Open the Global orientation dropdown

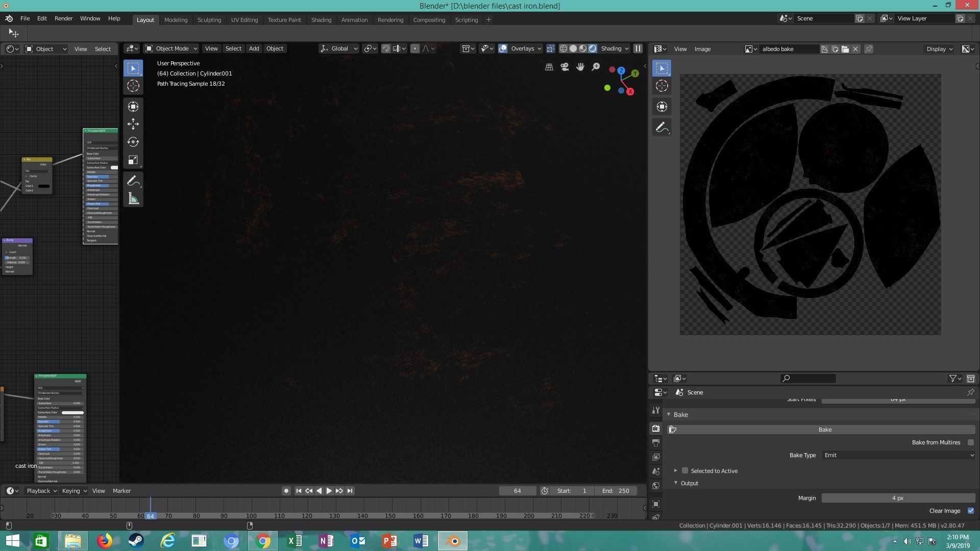point(339,48)
